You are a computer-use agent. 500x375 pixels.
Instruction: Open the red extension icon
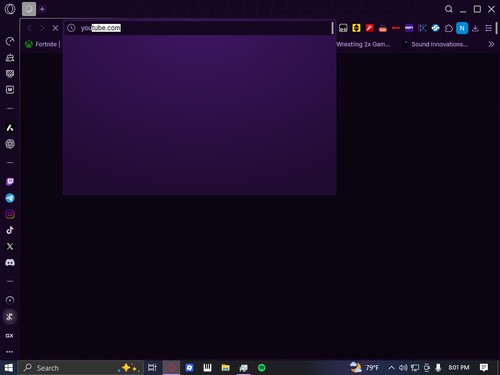tap(369, 28)
